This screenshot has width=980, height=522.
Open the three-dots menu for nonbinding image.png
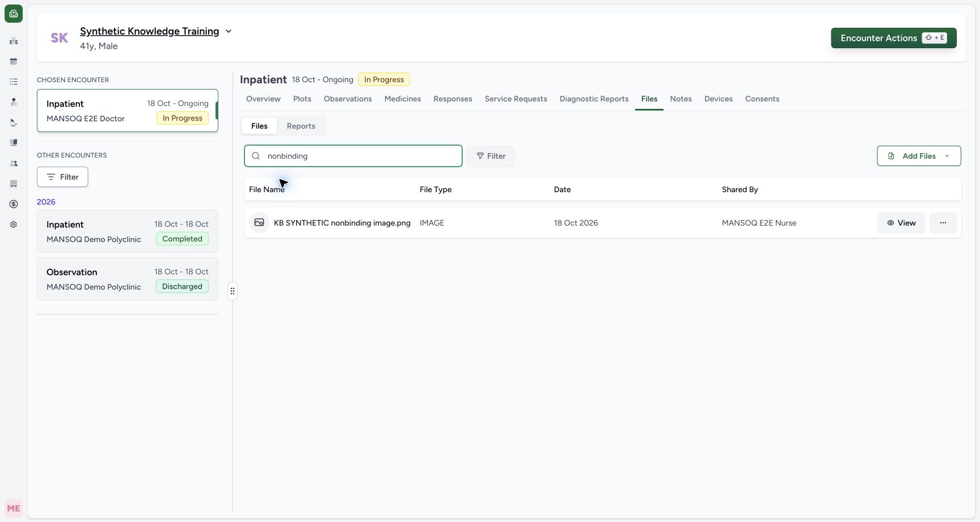pyautogui.click(x=943, y=223)
